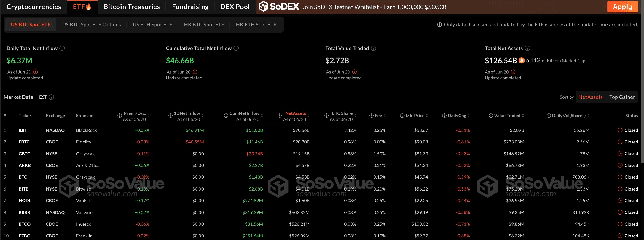
Task: Click info icon beside Total Value Traded
Action: [x=374, y=48]
